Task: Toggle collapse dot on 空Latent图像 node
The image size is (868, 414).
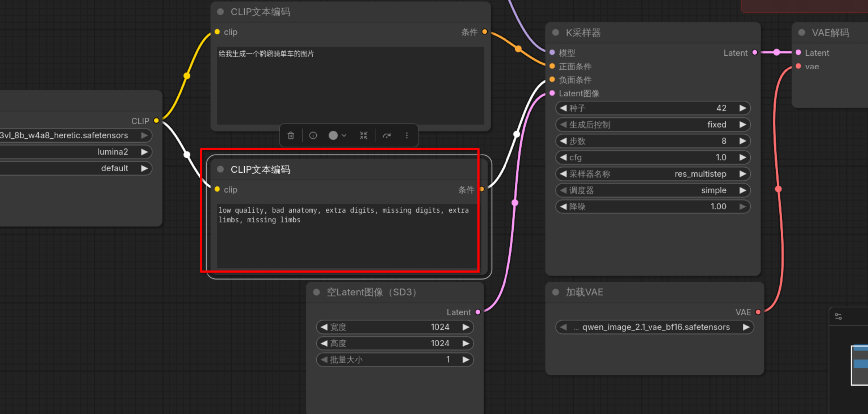Action: coord(316,292)
